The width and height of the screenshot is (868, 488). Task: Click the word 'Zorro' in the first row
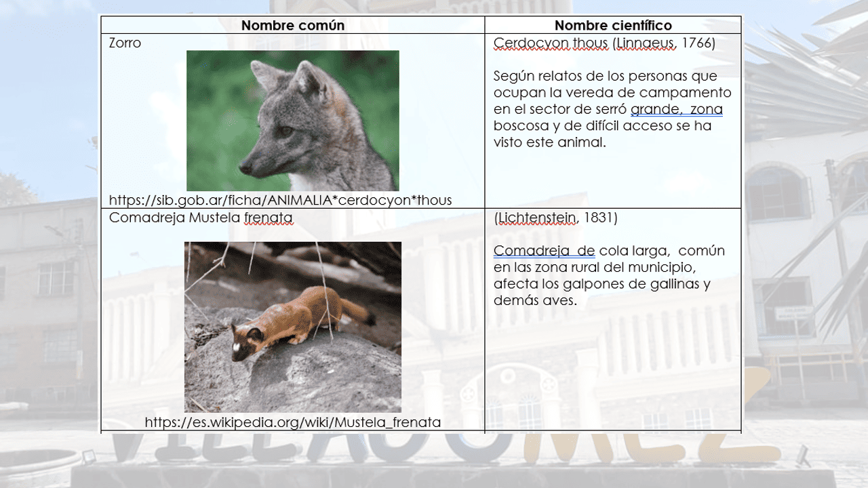[x=125, y=43]
